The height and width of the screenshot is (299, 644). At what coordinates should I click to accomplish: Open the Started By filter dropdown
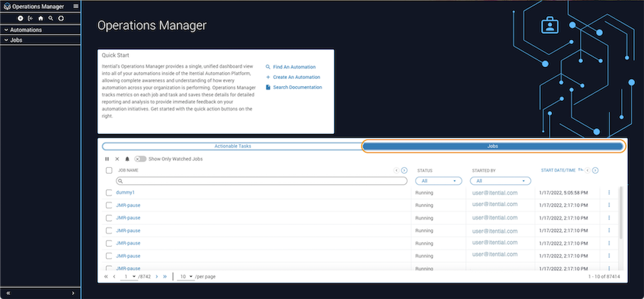501,180
